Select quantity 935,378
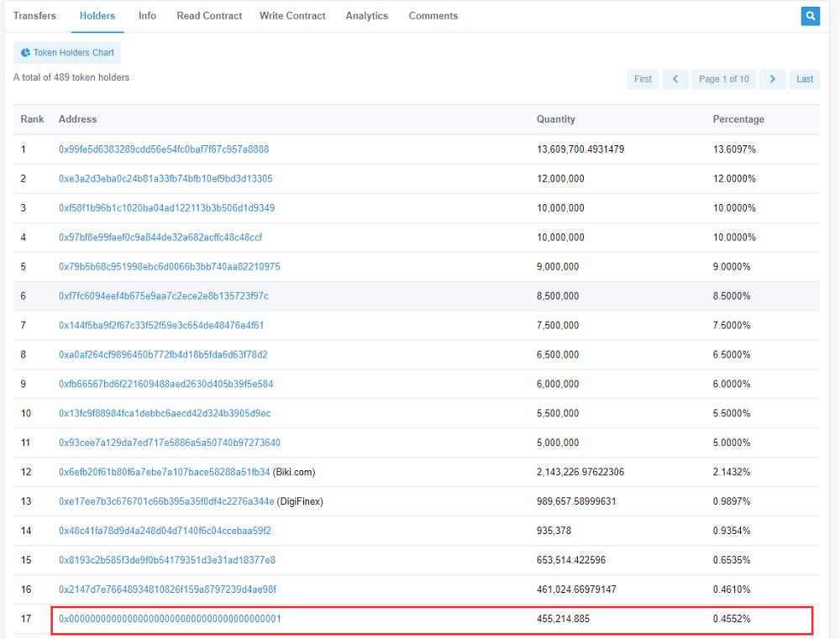Image resolution: width=840 pixels, height=639 pixels. coord(554,531)
